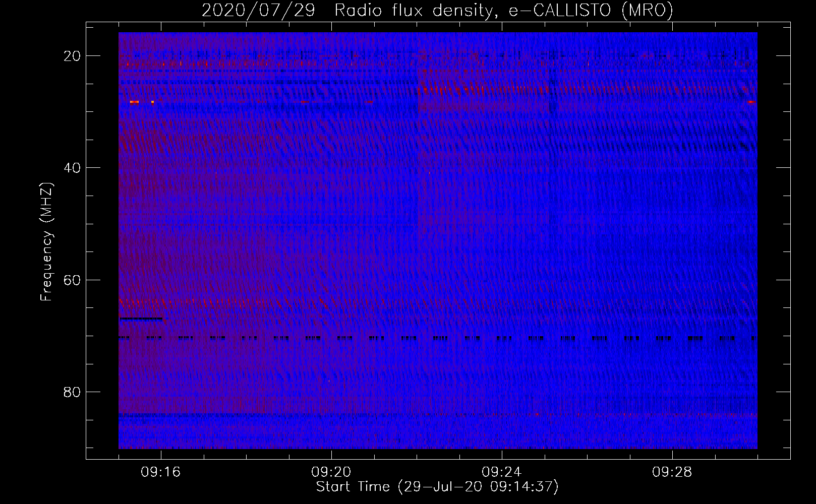816x504 pixels.
Task: Click the 60 MHz frequency tick label
Action: 72,280
